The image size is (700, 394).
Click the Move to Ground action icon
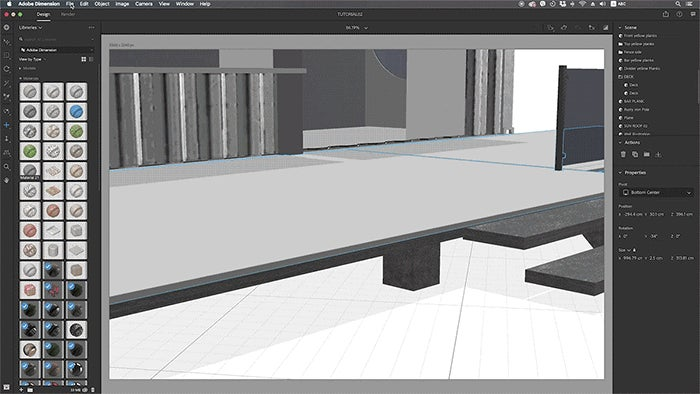(658, 154)
